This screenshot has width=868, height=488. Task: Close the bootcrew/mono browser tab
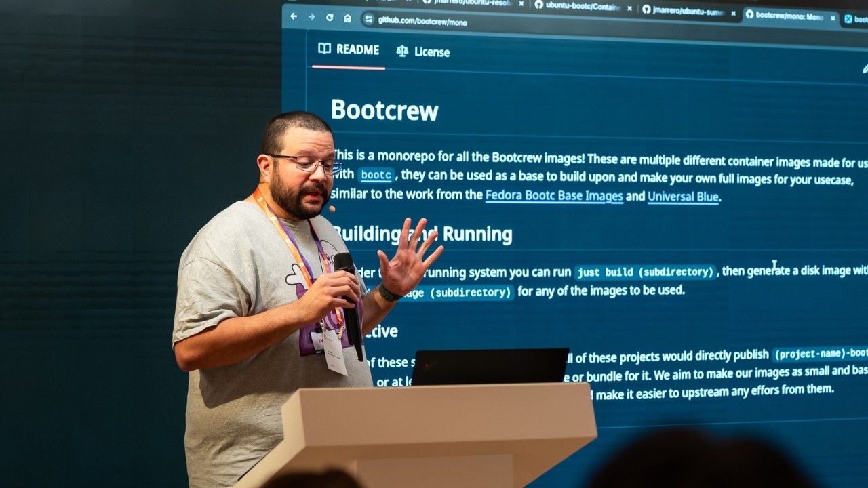(x=832, y=17)
